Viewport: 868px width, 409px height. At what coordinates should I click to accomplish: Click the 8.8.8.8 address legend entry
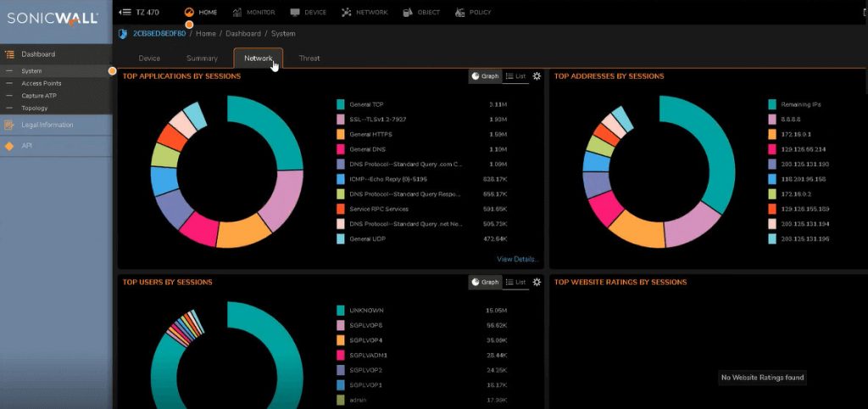[x=790, y=119]
